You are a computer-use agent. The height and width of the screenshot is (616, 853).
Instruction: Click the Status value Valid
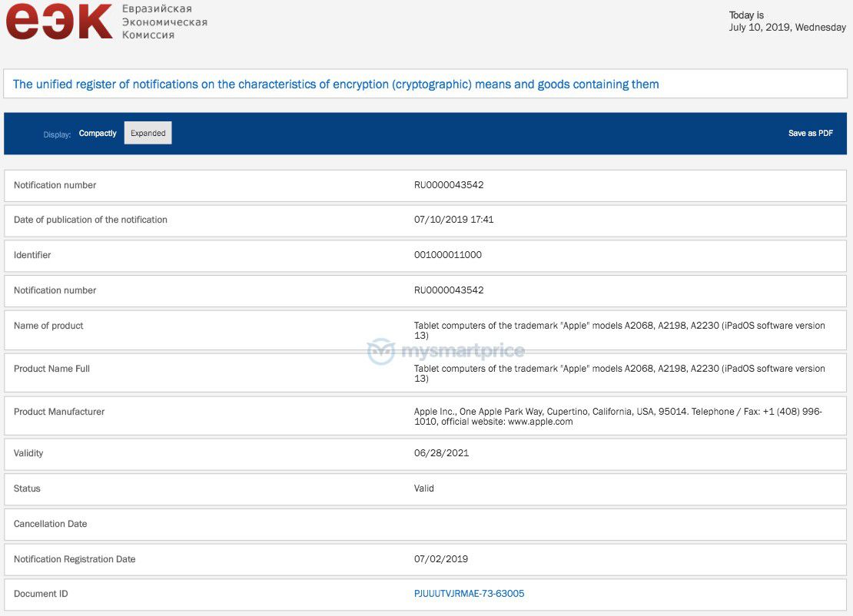click(424, 488)
